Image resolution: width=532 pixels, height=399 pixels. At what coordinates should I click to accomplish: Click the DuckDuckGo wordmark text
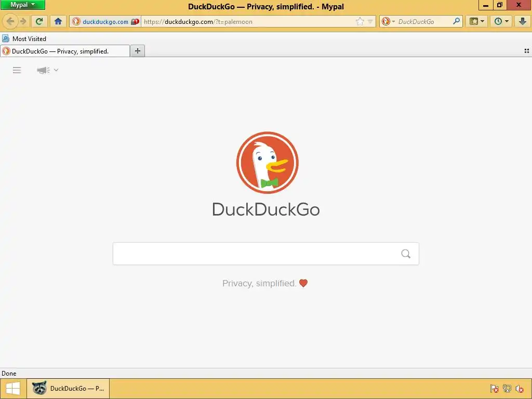tap(266, 209)
